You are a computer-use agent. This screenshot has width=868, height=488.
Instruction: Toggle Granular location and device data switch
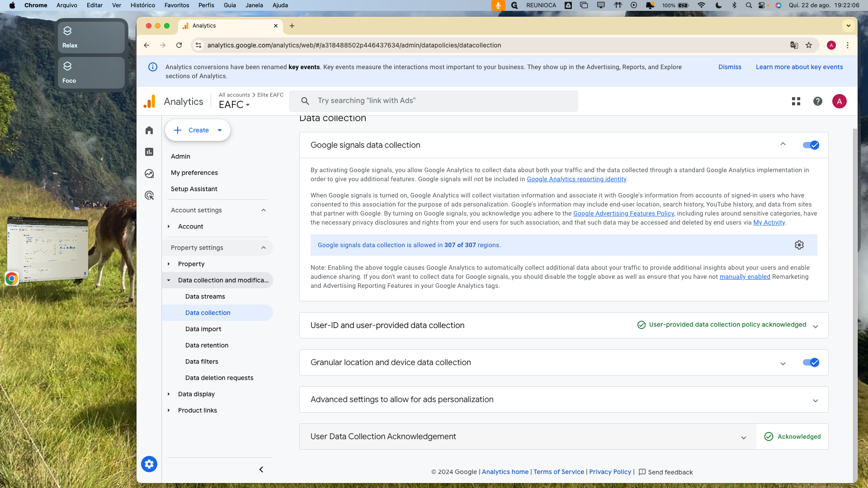pyautogui.click(x=811, y=362)
